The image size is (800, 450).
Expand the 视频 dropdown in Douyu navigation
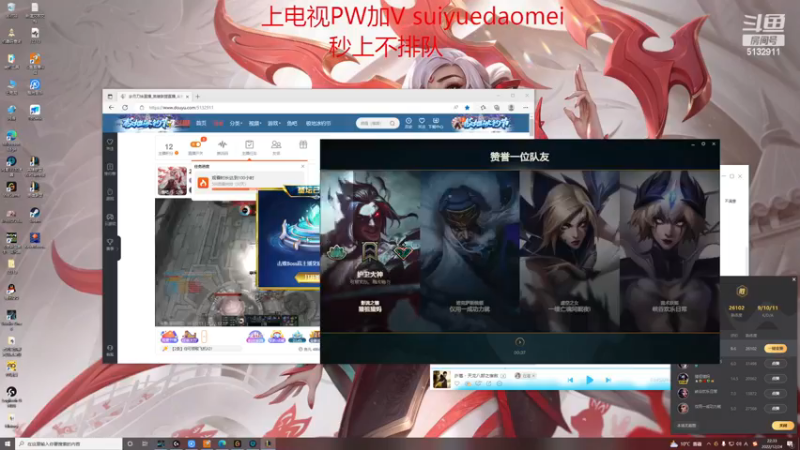point(255,123)
